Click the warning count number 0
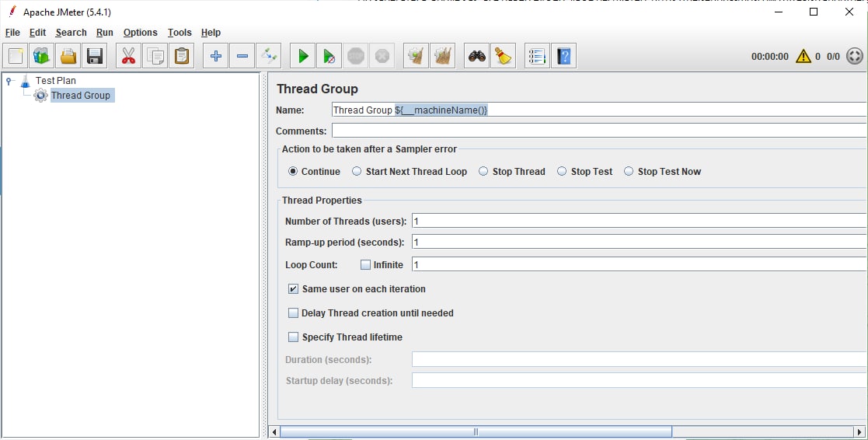The height and width of the screenshot is (440, 868). (x=817, y=57)
